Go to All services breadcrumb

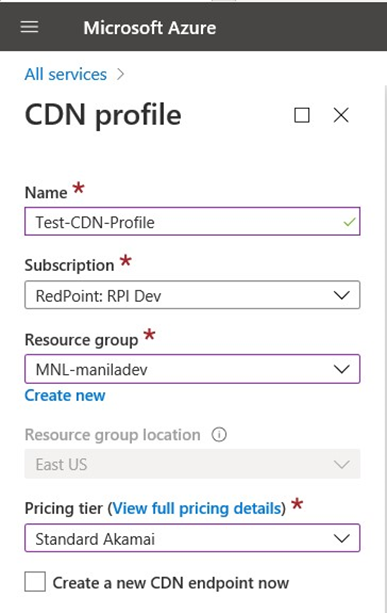tap(66, 74)
